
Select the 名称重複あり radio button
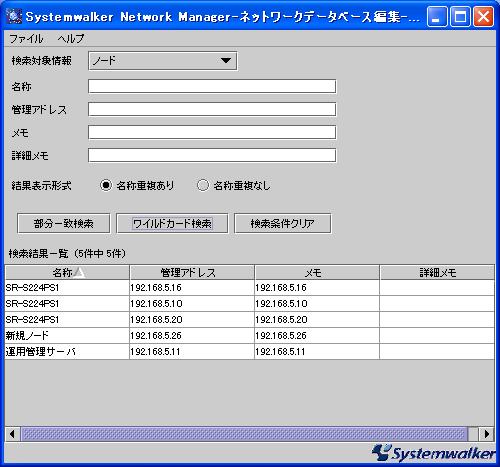pos(106,185)
